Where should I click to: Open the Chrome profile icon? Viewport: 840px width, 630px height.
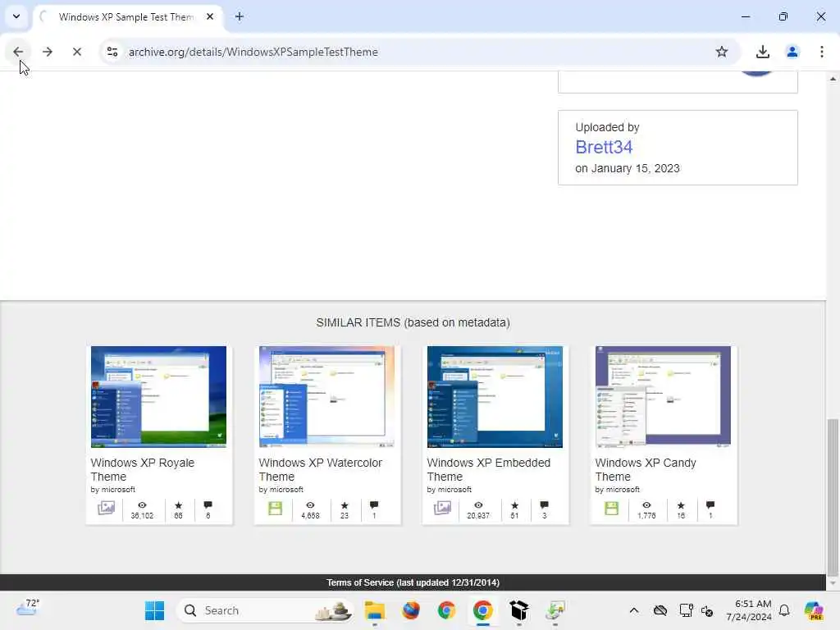pyautogui.click(x=792, y=52)
